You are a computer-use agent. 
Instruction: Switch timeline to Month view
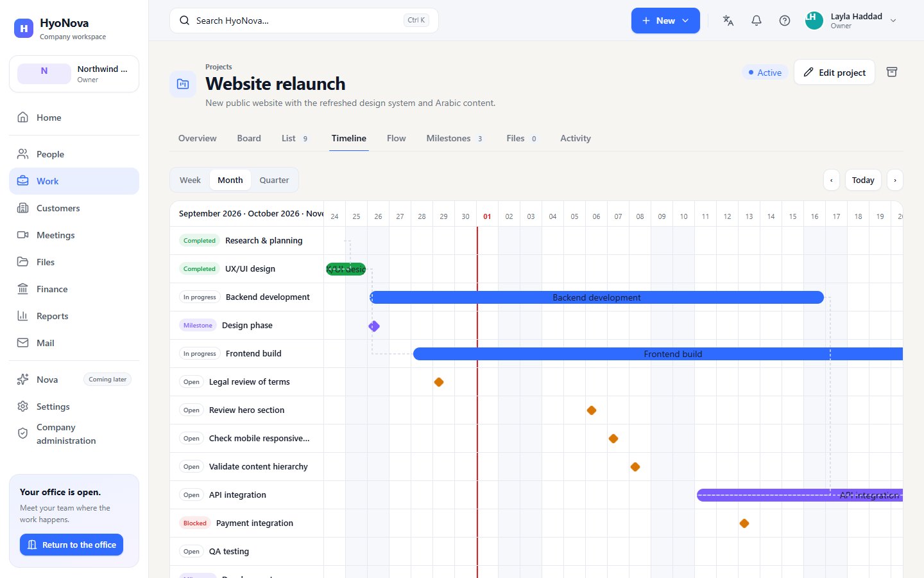pos(230,180)
